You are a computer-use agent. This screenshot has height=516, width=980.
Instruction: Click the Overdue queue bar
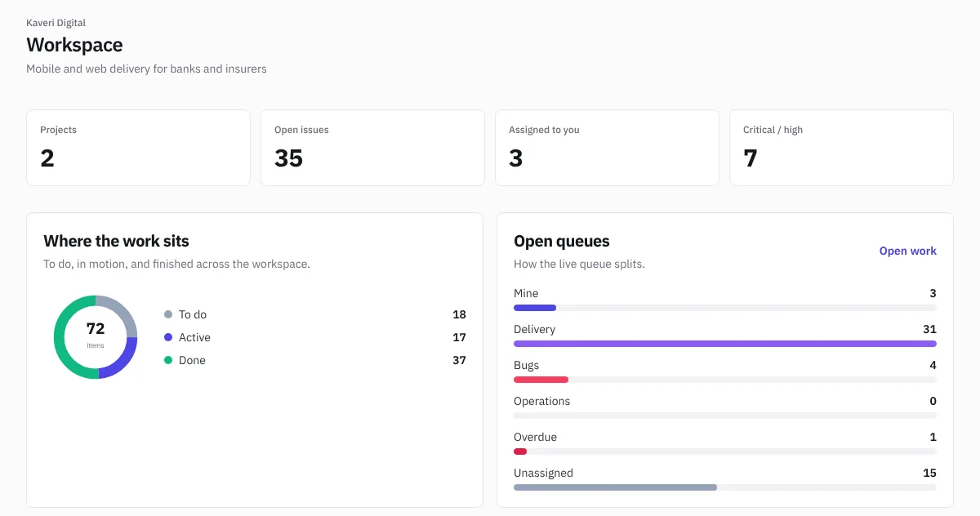[725, 451]
